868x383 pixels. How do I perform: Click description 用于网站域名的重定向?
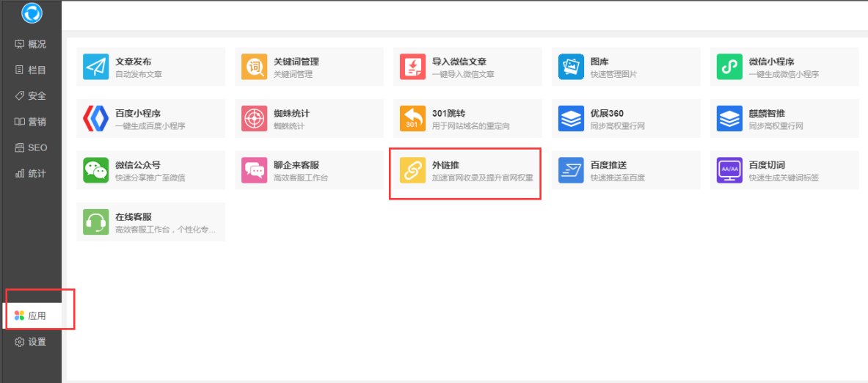tap(471, 126)
